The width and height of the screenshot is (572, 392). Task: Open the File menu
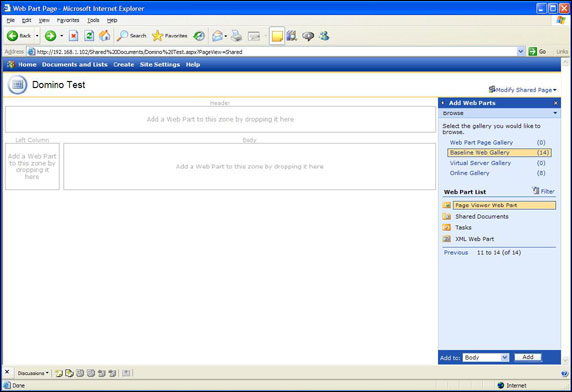pyautogui.click(x=11, y=20)
